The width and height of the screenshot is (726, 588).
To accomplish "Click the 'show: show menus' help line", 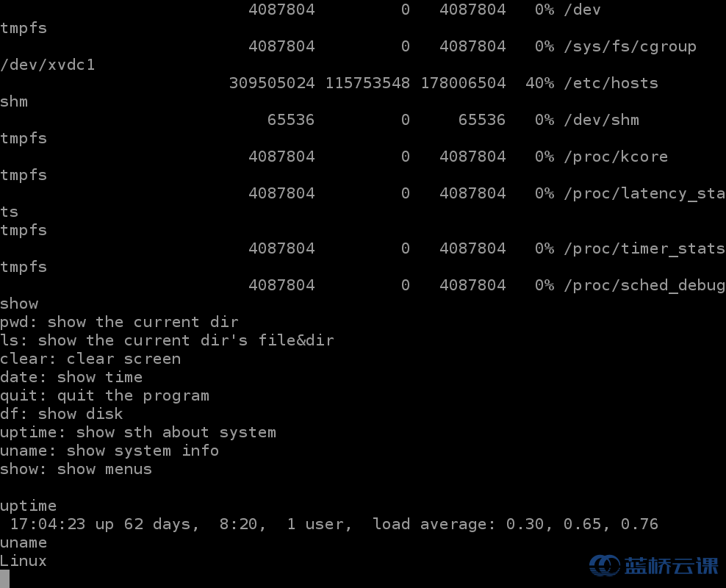I will point(76,469).
